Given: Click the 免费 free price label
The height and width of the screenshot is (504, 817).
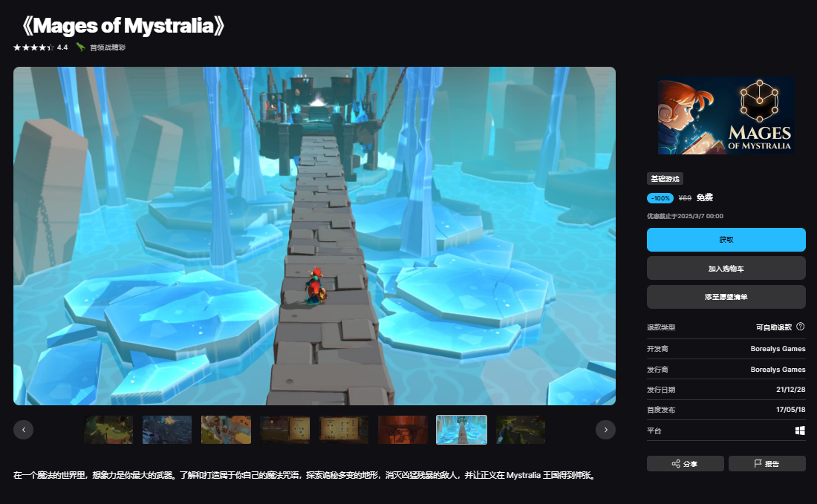Looking at the screenshot, I should tap(704, 197).
